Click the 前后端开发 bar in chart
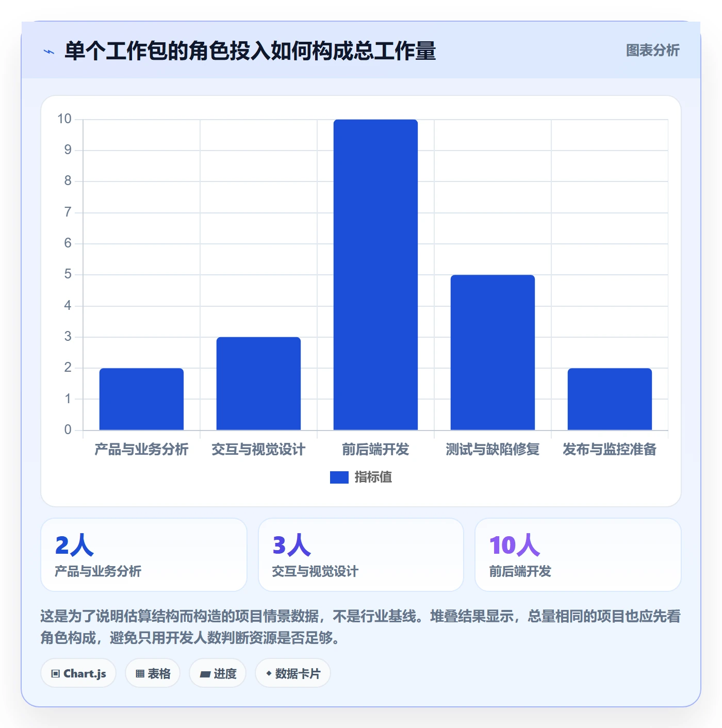This screenshot has width=722, height=728. (x=375, y=275)
